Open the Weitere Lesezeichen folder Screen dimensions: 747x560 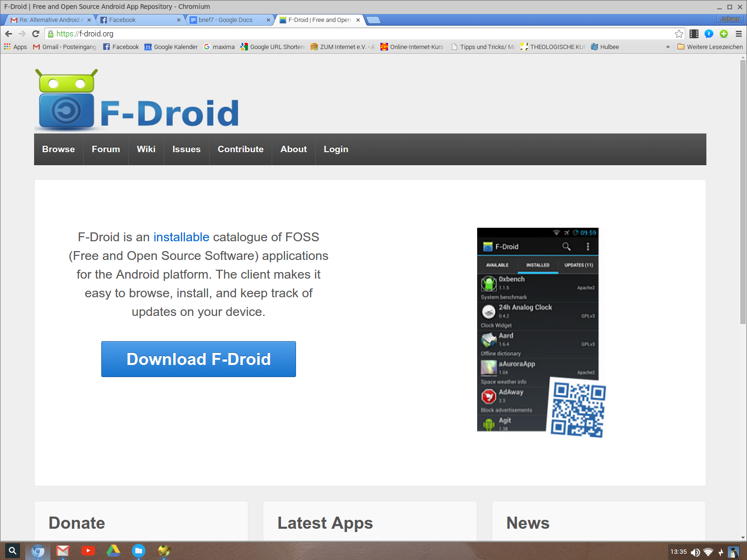(710, 47)
